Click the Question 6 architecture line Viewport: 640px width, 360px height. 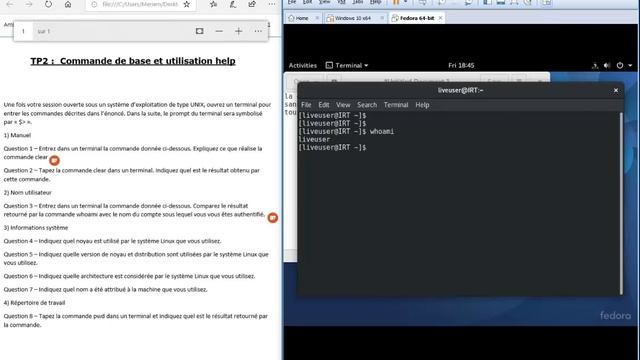(x=129, y=276)
